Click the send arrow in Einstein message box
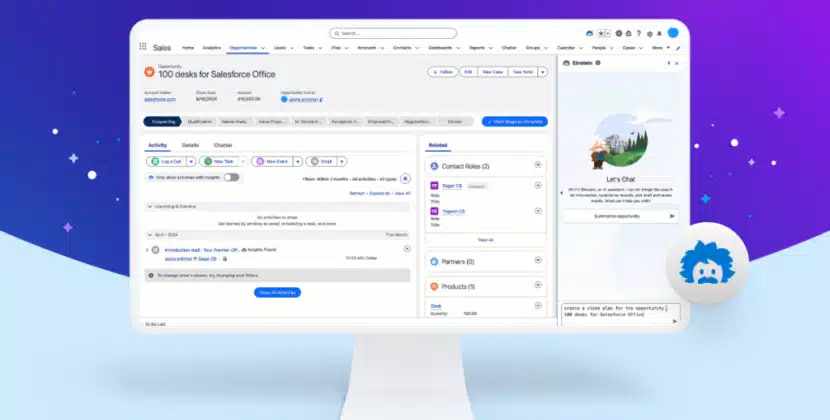The image size is (830, 420). pyautogui.click(x=674, y=321)
